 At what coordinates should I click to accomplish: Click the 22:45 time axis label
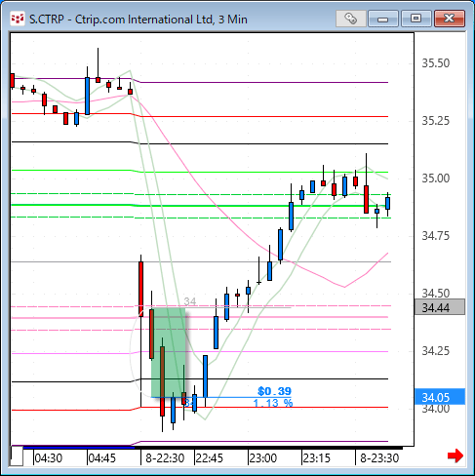pos(210,458)
